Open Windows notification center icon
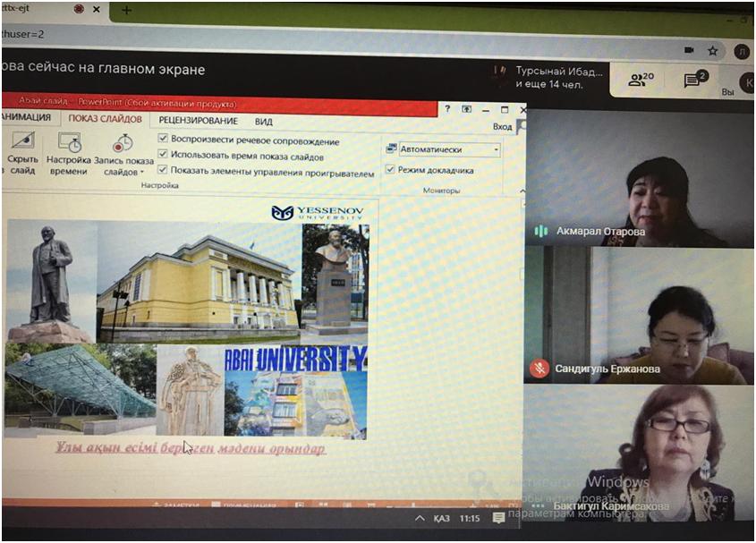This screenshot has height=543, width=756. 499,520
